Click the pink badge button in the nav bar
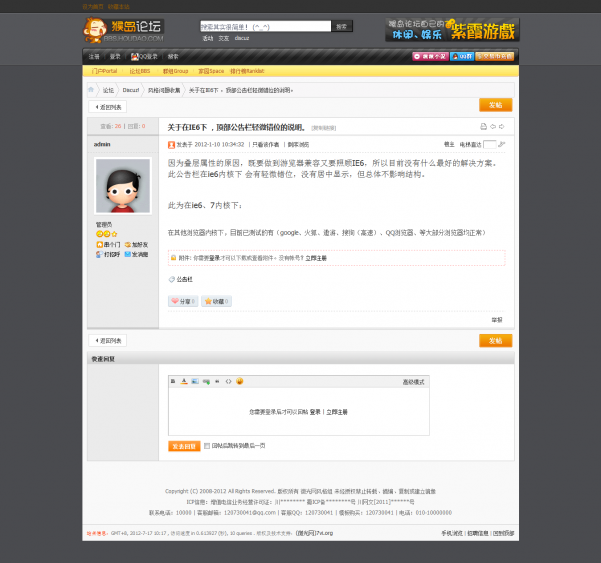The width and height of the screenshot is (601, 563). pos(430,56)
